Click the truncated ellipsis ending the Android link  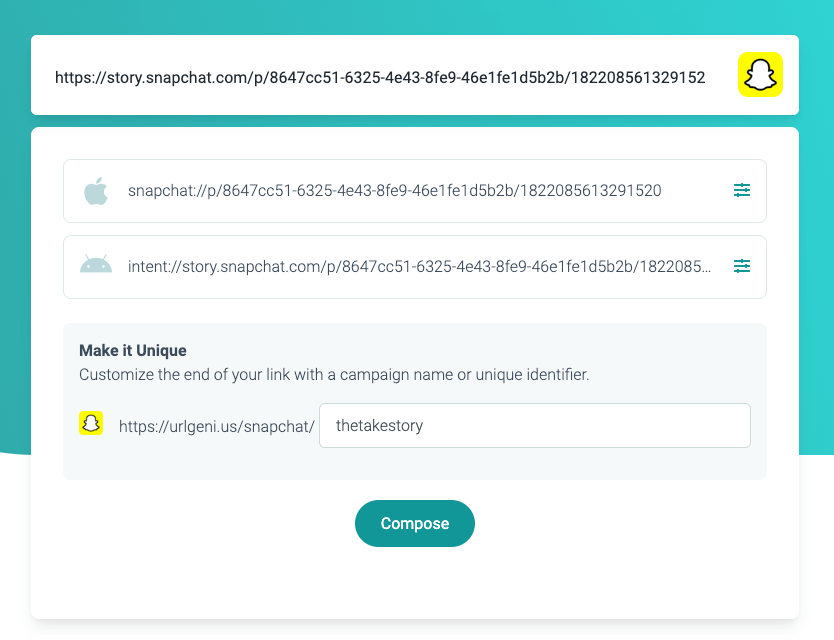[x=706, y=270]
